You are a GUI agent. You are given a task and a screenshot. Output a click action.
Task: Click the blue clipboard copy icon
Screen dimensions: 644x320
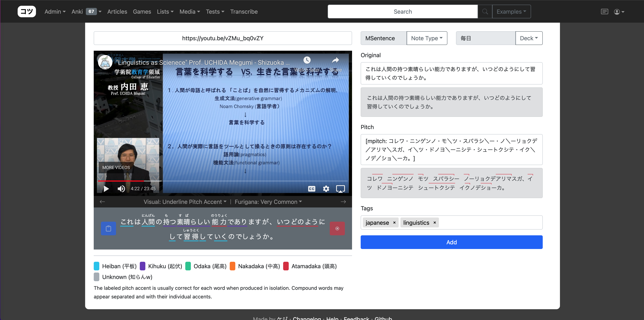(x=108, y=228)
